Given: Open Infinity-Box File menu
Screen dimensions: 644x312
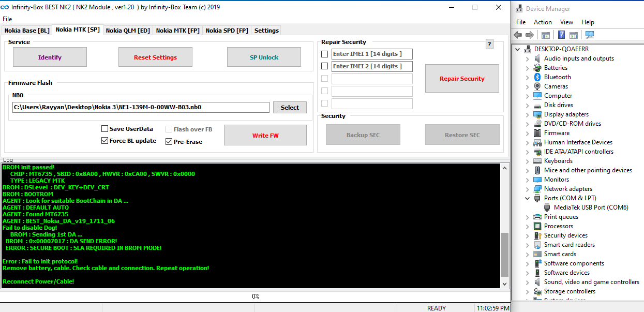Looking at the screenshot, I should 7,19.
